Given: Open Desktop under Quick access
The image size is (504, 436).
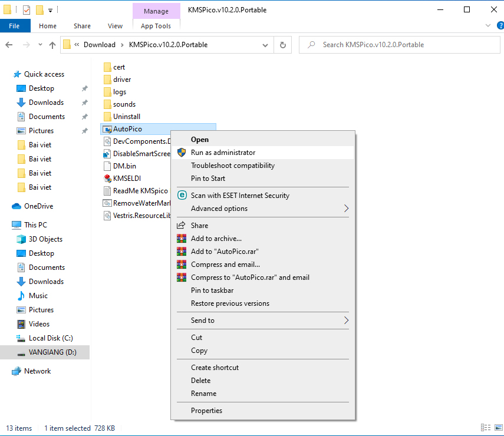Looking at the screenshot, I should [x=41, y=88].
